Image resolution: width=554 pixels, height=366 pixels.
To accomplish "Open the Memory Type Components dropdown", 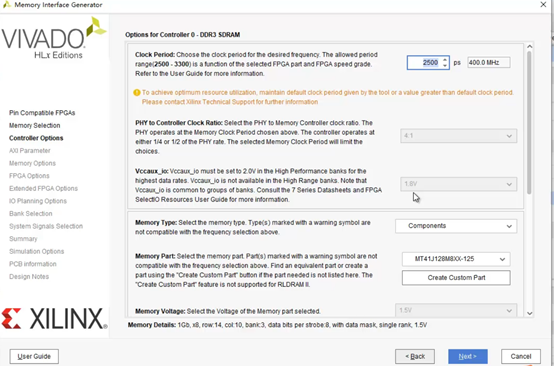I will 456,226.
